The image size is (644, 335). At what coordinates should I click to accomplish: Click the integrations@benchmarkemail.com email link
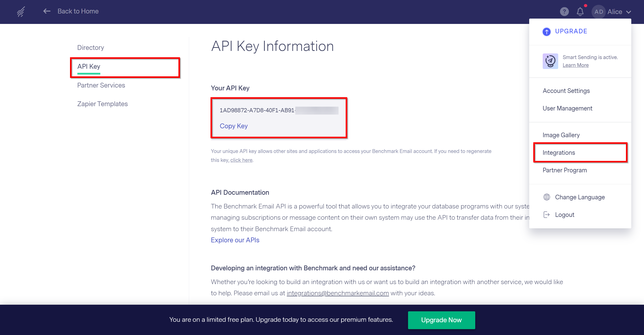click(x=338, y=293)
